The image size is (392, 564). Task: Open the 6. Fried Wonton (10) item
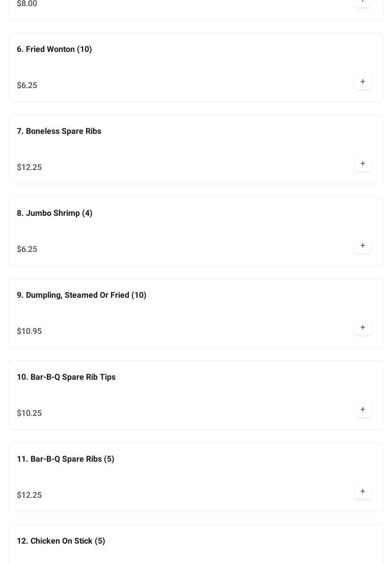point(54,49)
